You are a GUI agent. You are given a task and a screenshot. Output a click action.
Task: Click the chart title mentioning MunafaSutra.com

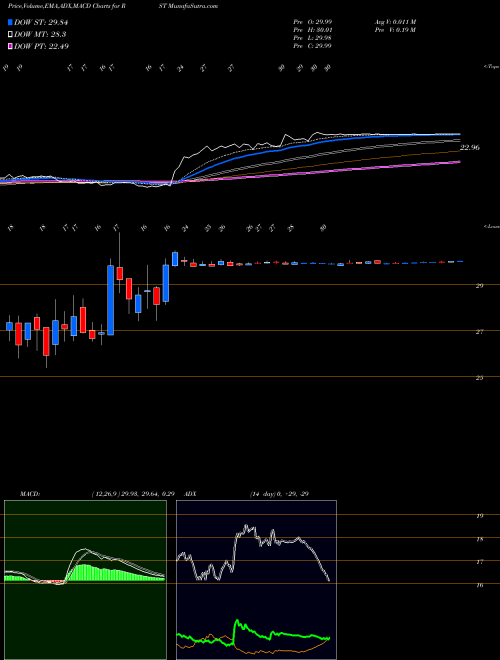pyautogui.click(x=113, y=6)
